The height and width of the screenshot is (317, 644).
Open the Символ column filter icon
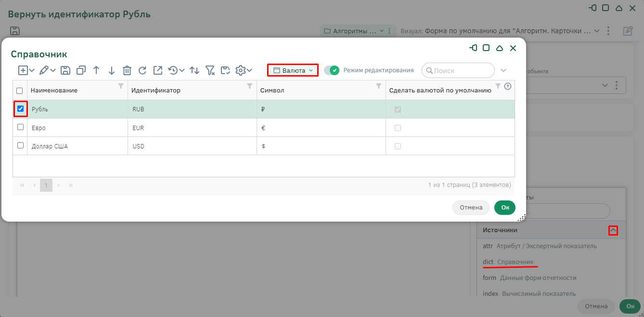379,86
